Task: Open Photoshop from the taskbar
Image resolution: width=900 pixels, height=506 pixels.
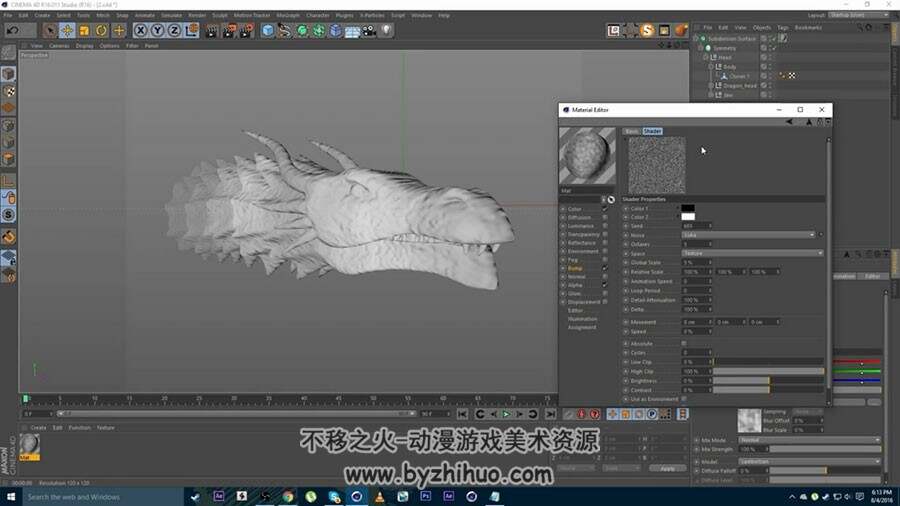Action: tap(425, 496)
